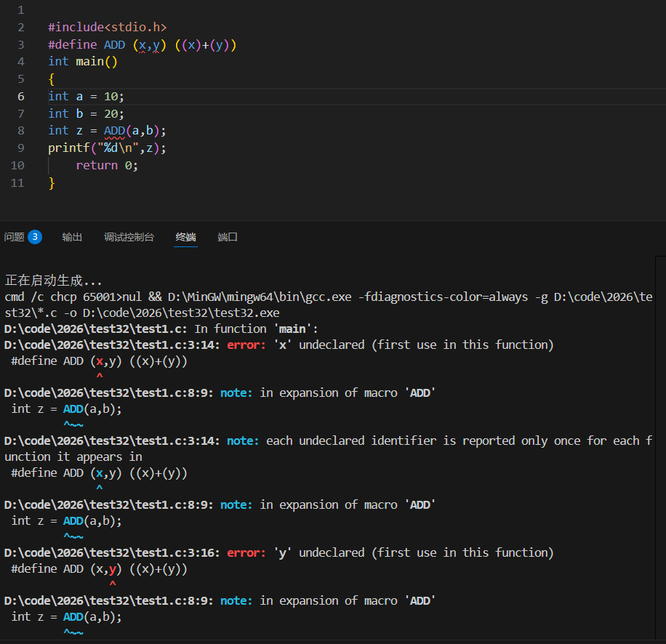Place cursor on 'int a = 10;'
Viewport: 666px width, 644px height.
point(87,97)
